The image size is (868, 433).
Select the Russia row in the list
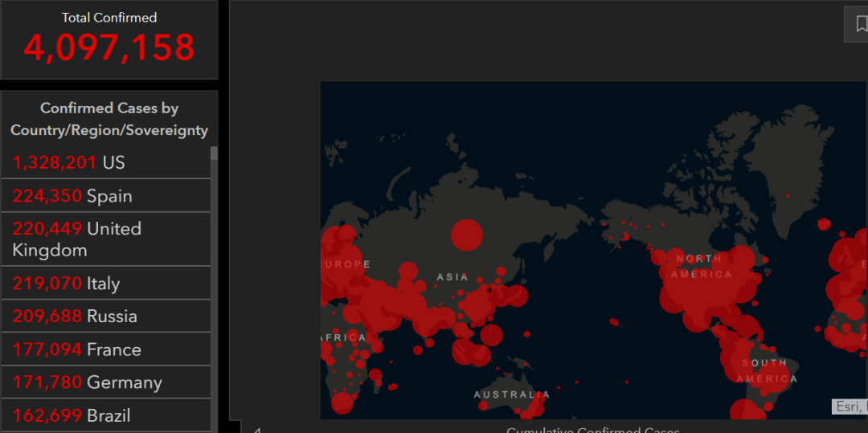[x=106, y=317]
